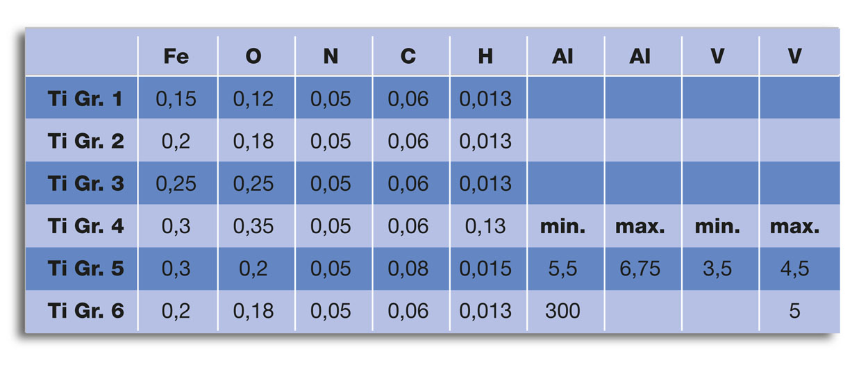Select the Ti Gr. 5 row label
This screenshot has width=868, height=365.
85,268
